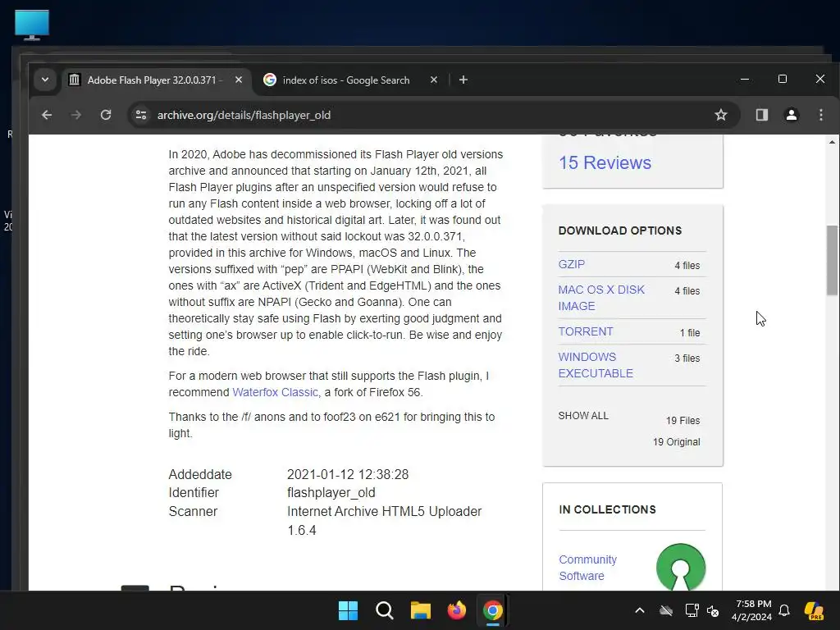840x630 pixels.
Task: Click the muted volume tray icon
Action: click(x=713, y=610)
